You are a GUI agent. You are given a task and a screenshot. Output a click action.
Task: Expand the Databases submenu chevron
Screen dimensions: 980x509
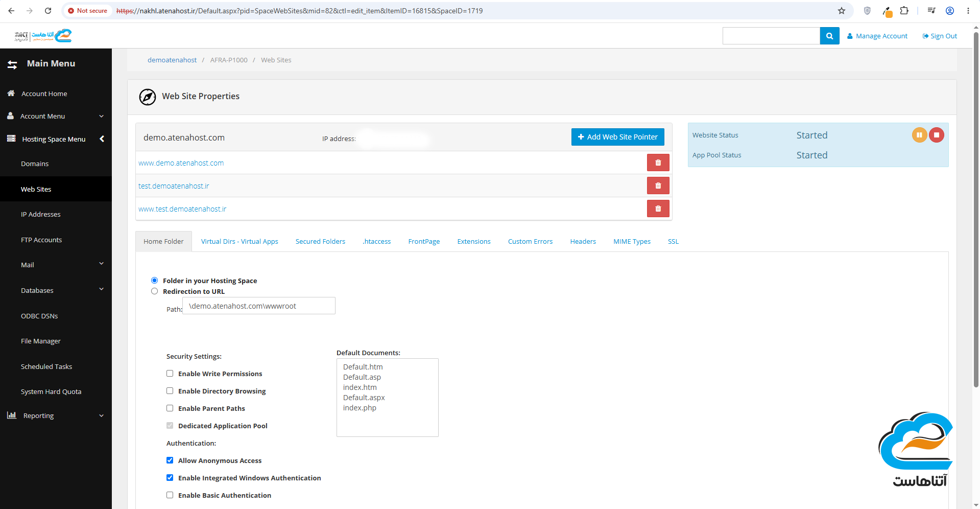pyautogui.click(x=101, y=289)
